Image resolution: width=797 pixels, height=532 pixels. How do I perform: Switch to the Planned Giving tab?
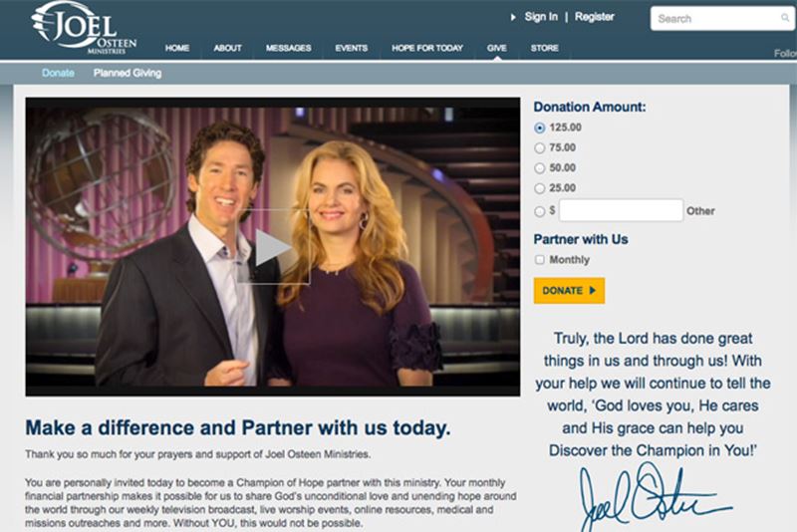click(x=128, y=73)
